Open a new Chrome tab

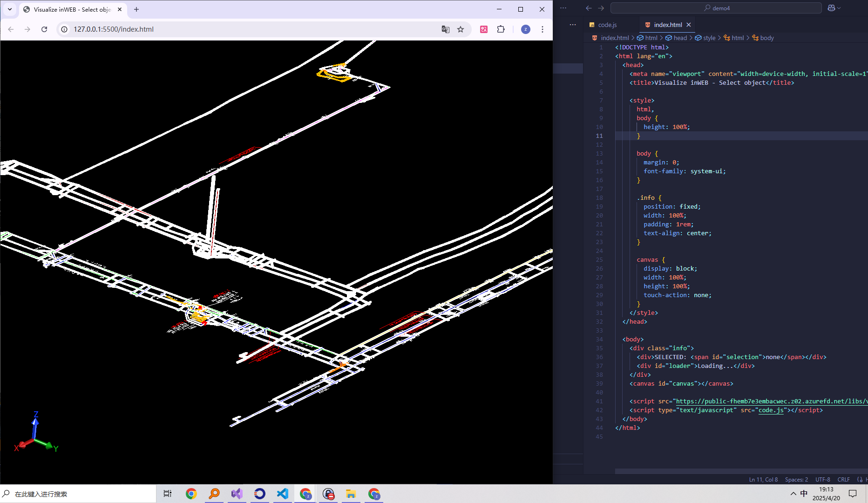(x=136, y=9)
